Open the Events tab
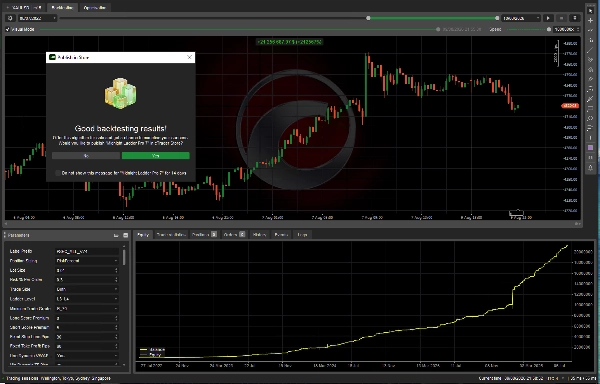Screen dimensions: 600x384 point(281,234)
